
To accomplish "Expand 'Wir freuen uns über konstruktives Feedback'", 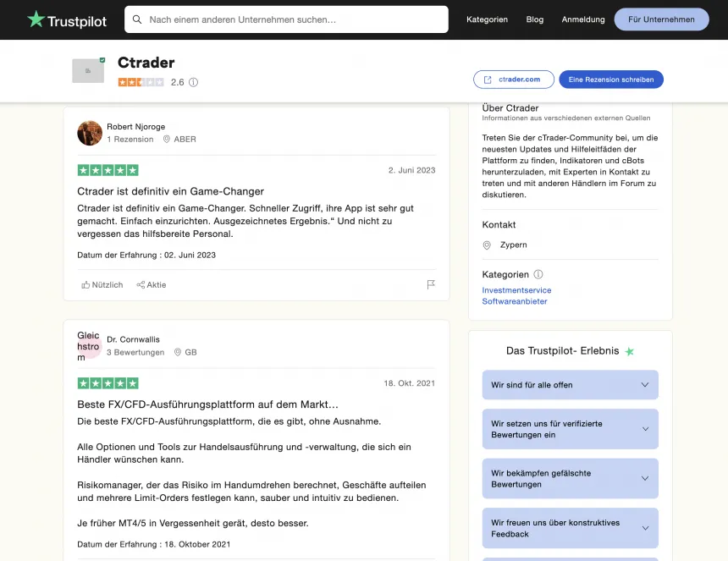I will [570, 528].
